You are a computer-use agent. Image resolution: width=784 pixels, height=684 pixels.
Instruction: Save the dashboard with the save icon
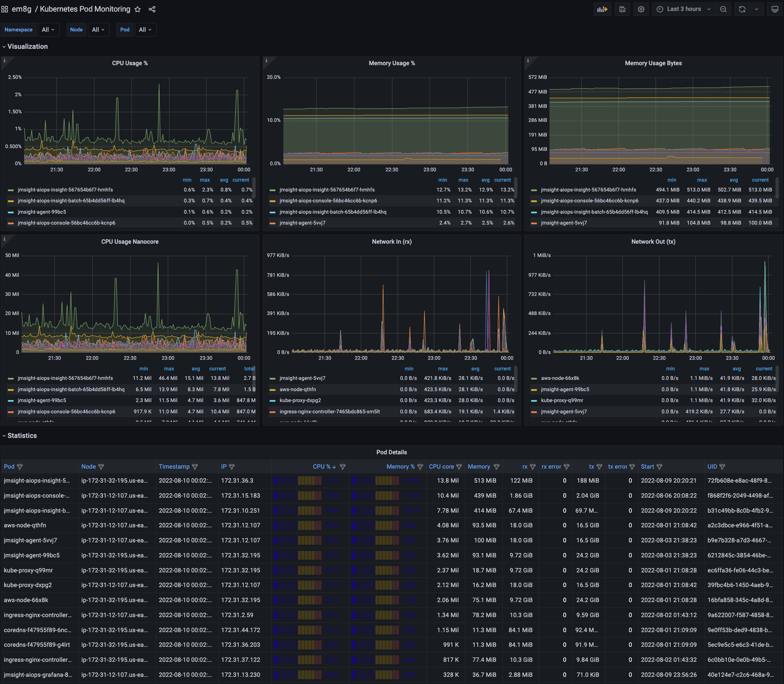point(622,9)
